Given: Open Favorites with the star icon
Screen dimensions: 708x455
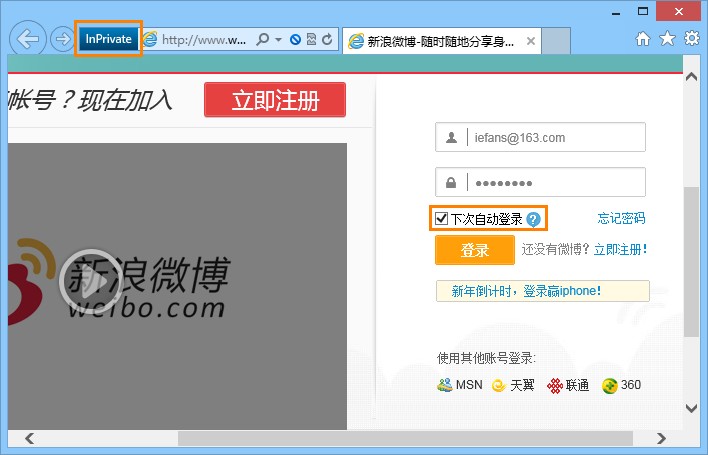Looking at the screenshot, I should [x=667, y=38].
